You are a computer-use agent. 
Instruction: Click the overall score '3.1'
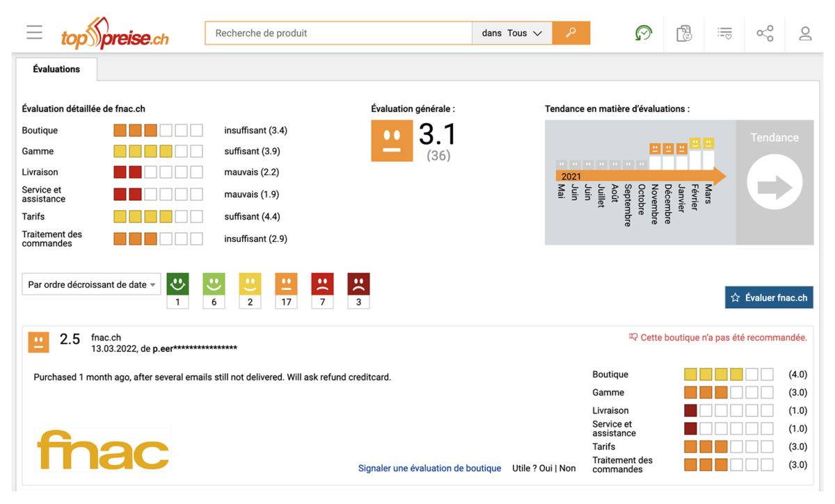438,134
